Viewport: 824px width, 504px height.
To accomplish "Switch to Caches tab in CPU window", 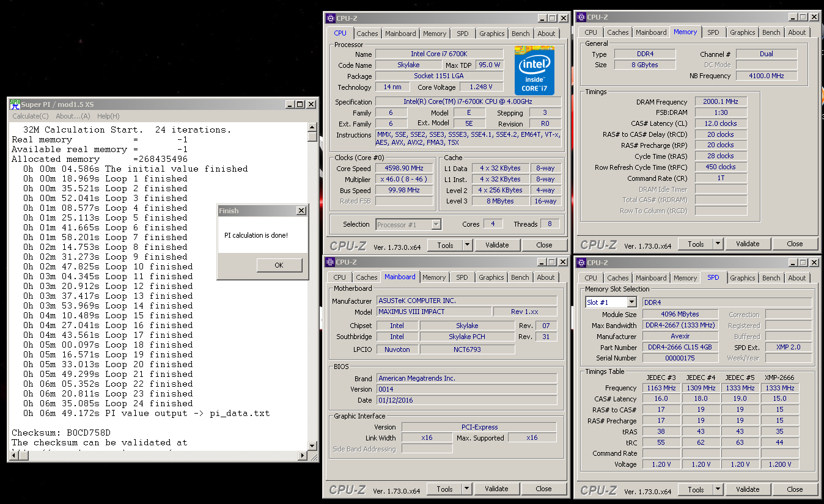I will click(367, 34).
